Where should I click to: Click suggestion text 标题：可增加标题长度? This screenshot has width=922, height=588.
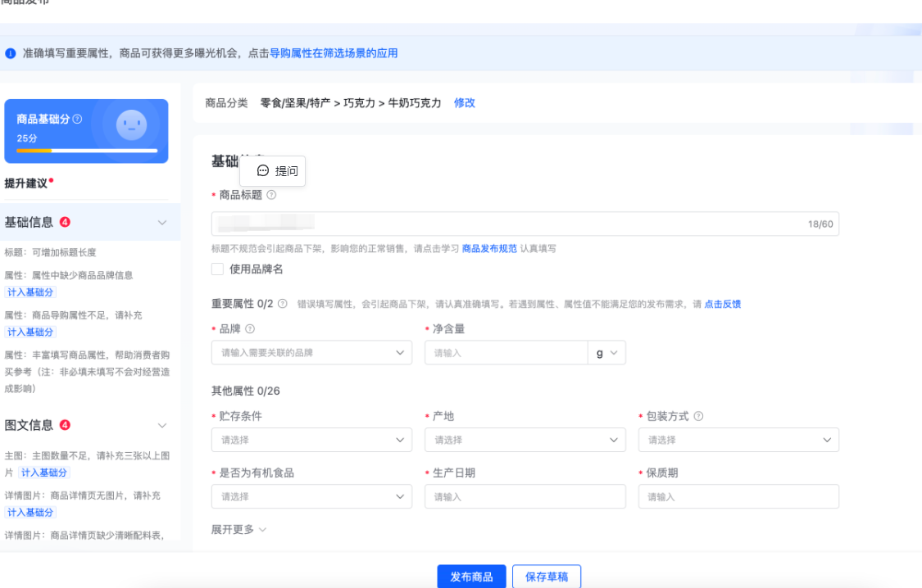(x=51, y=252)
